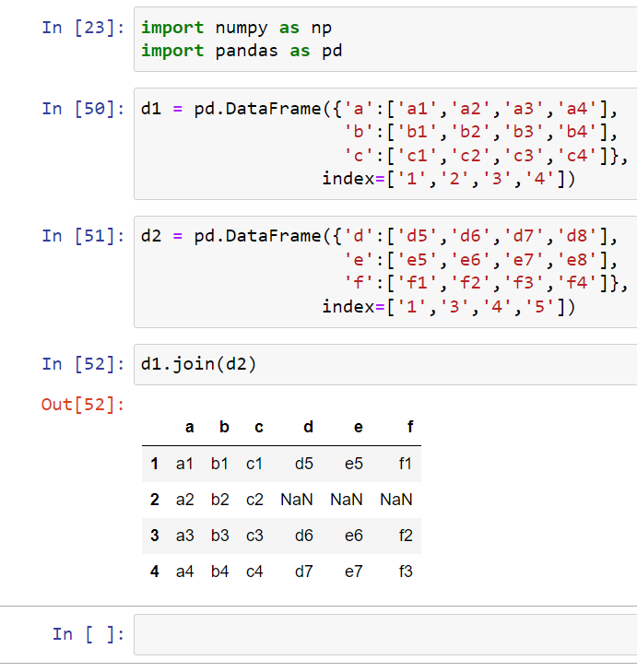Click column header 'a' in output table
The image size is (637, 672).
point(189,428)
